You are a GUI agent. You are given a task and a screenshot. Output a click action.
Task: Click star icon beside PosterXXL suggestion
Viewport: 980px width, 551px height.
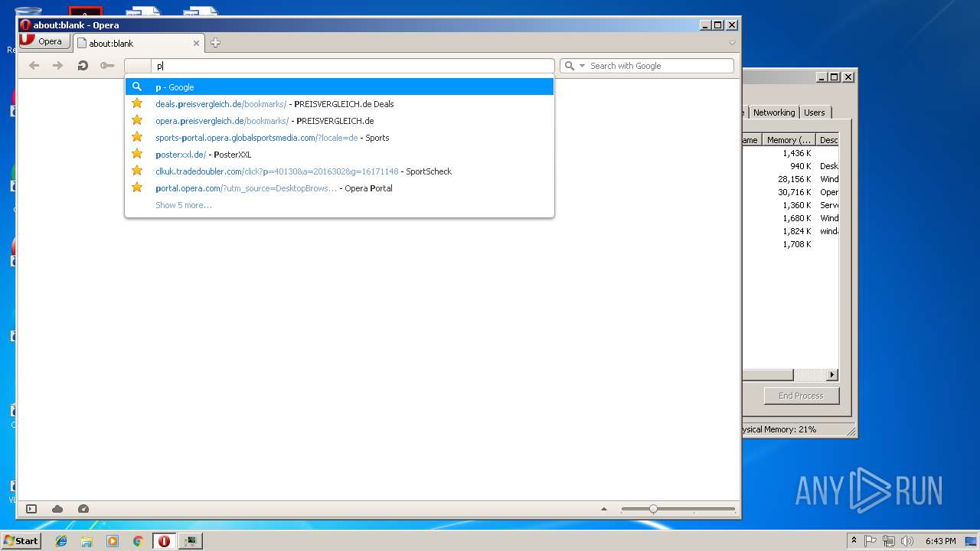tap(137, 154)
